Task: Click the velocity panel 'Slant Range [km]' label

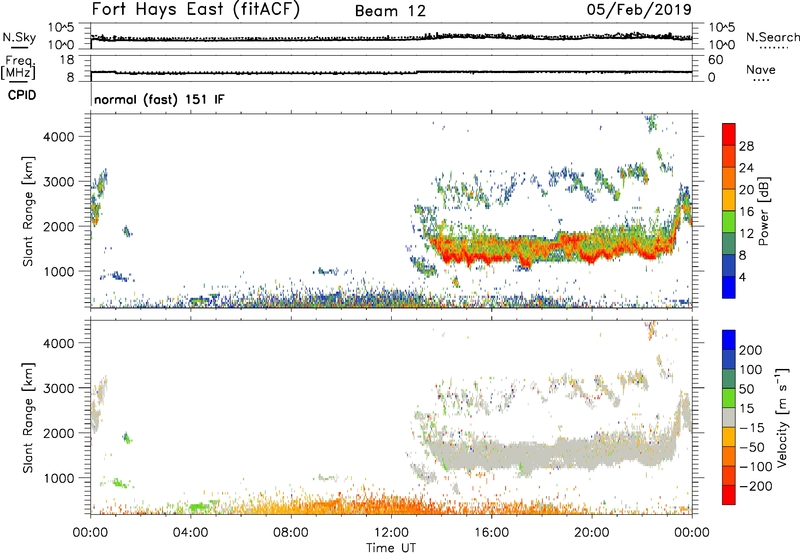Action: (28, 418)
